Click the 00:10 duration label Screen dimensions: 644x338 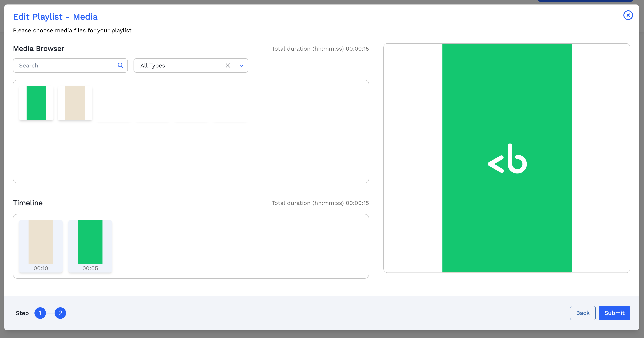pyautogui.click(x=41, y=268)
